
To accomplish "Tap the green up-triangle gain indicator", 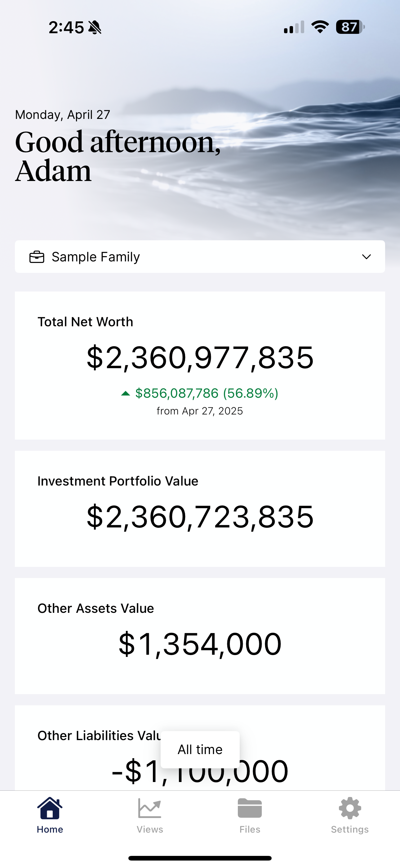I will pyautogui.click(x=125, y=393).
